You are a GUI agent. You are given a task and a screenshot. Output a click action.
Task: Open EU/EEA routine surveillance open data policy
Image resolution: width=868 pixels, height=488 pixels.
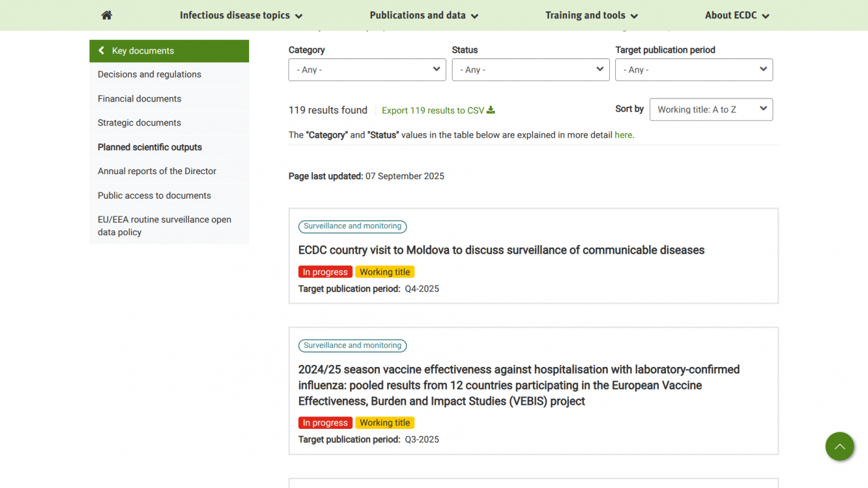pyautogui.click(x=165, y=226)
